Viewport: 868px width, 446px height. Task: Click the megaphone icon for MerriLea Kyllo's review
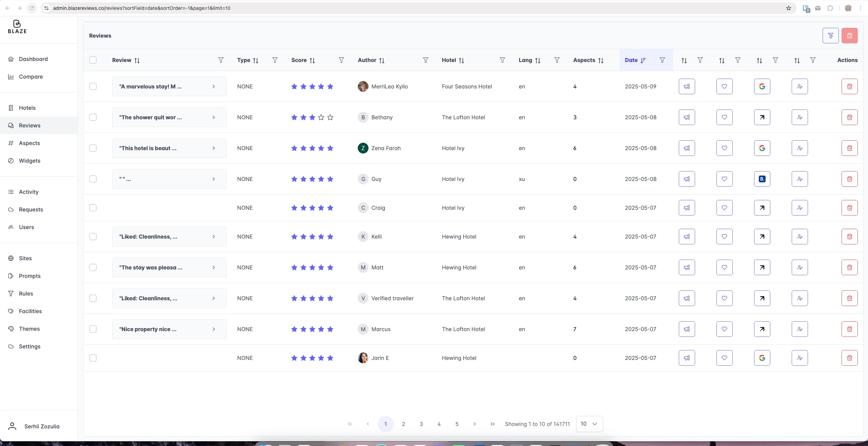(687, 86)
